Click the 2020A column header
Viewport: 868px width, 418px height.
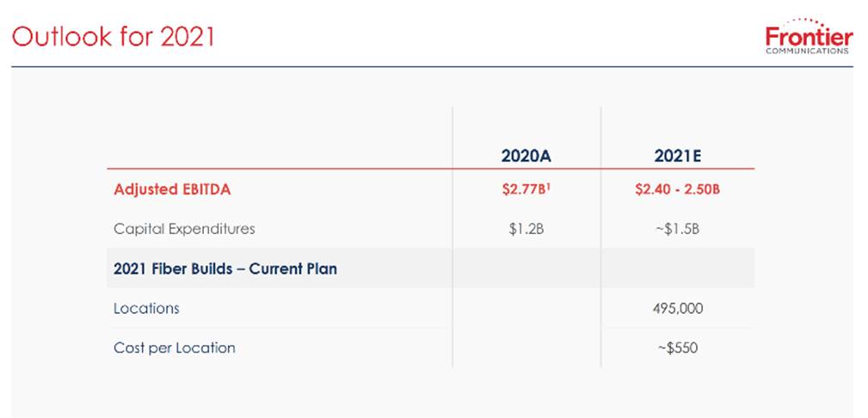click(526, 156)
